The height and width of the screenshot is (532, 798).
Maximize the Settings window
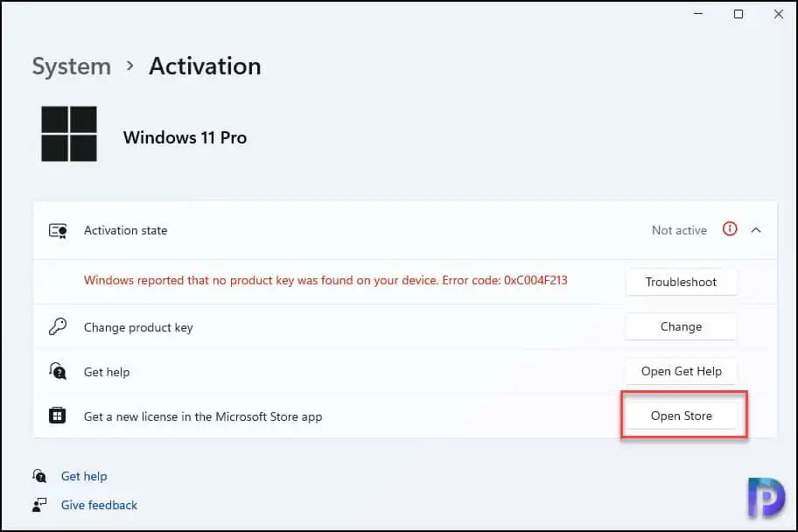(738, 14)
